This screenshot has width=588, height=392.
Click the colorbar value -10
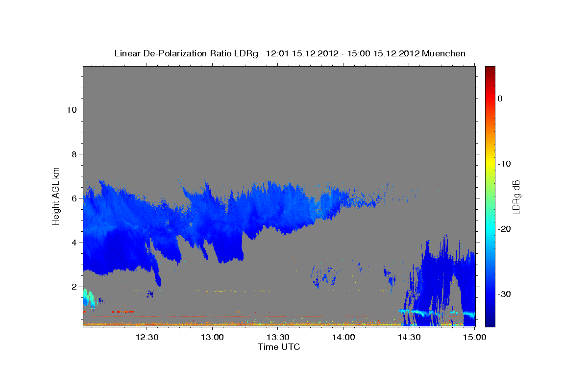tap(504, 164)
